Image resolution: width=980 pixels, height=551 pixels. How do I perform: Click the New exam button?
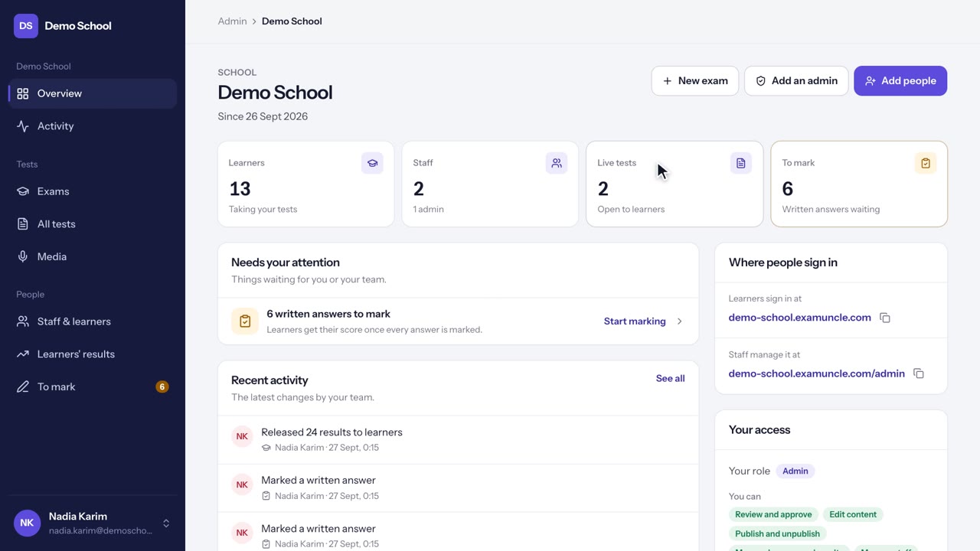pyautogui.click(x=695, y=81)
